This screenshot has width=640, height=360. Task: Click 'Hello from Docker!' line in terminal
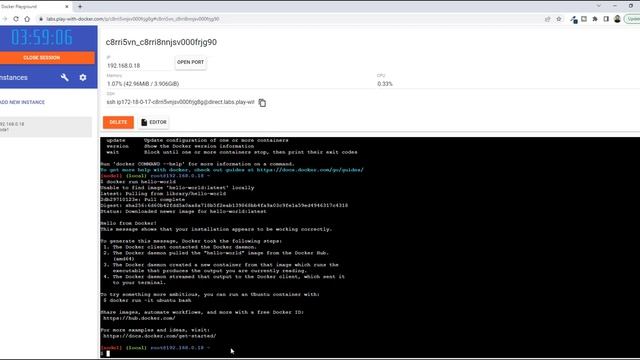(x=129, y=223)
